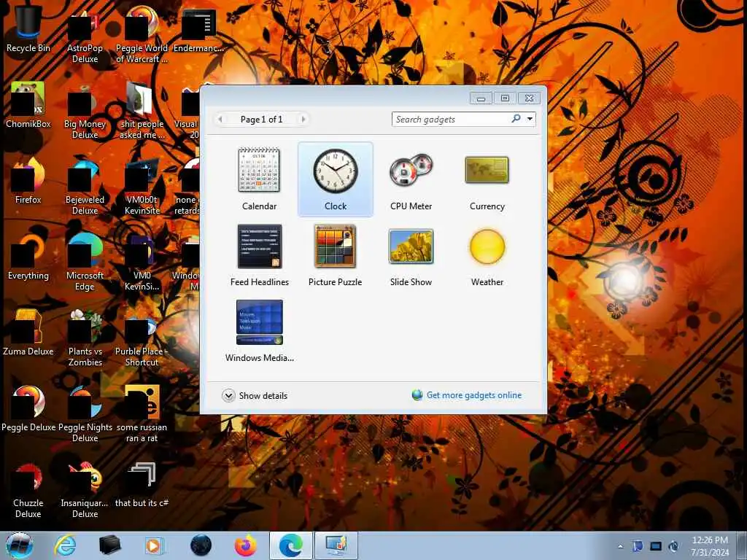The image size is (747, 560).
Task: Select Firefox desktop shortcut
Action: (28, 182)
